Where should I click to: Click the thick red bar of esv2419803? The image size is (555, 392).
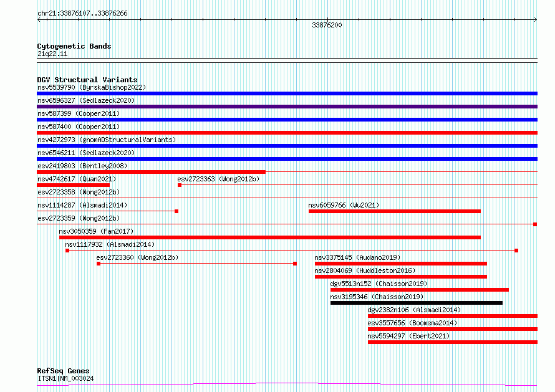(151, 172)
